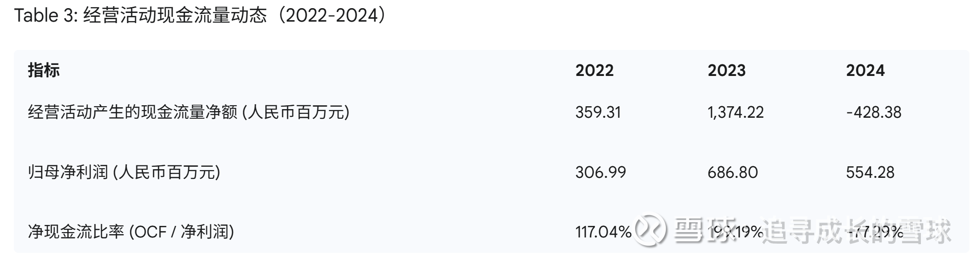Click the 2022 column header

[594, 70]
